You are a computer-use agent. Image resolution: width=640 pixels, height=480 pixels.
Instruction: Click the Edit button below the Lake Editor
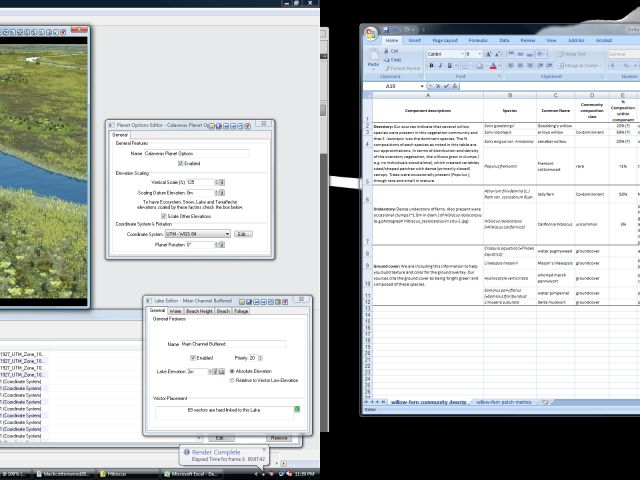(x=221, y=438)
